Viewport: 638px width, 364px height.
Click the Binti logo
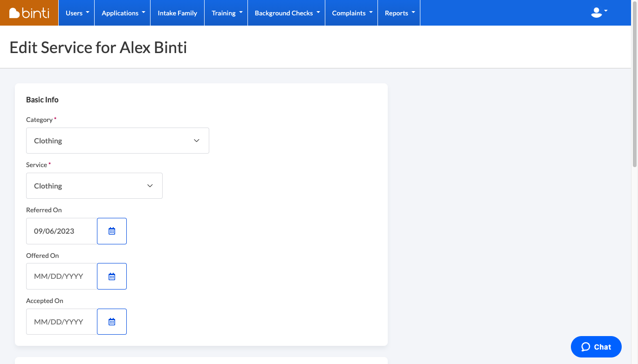click(29, 13)
